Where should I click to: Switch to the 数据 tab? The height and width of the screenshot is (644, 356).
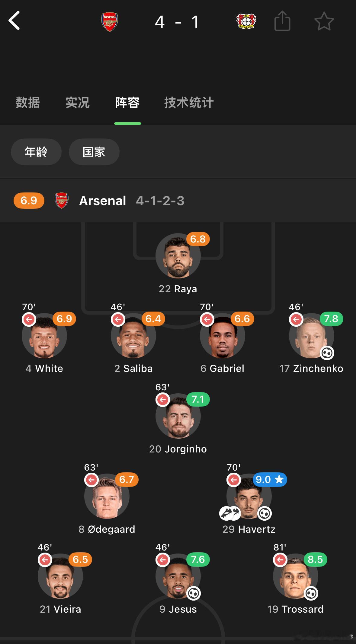coord(28,103)
